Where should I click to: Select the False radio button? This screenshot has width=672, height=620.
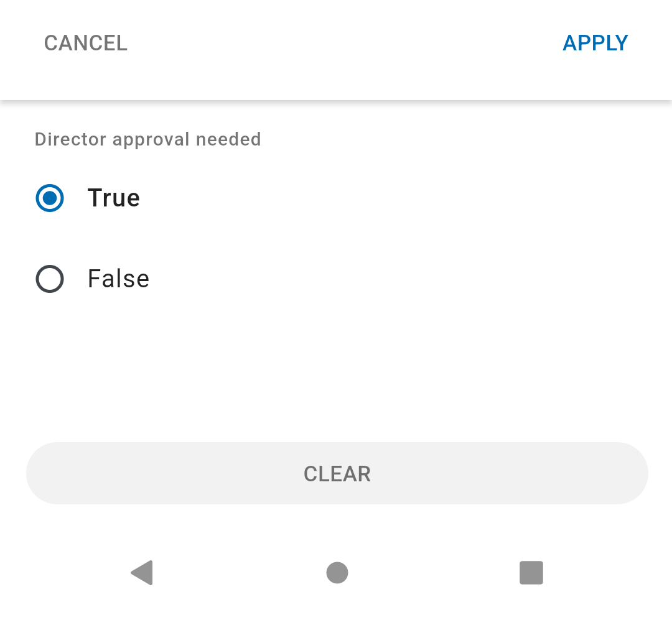[50, 279]
